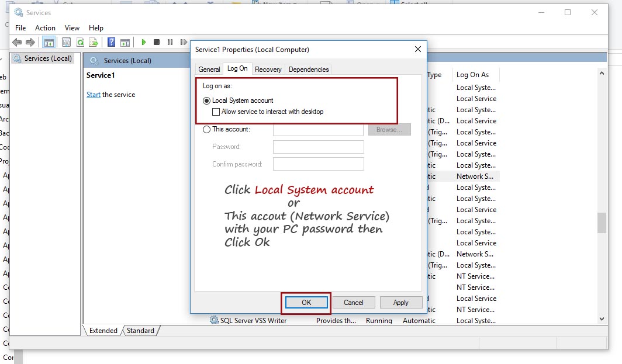Open the File menu
Viewport: 622px width, 364px height.
pos(20,28)
